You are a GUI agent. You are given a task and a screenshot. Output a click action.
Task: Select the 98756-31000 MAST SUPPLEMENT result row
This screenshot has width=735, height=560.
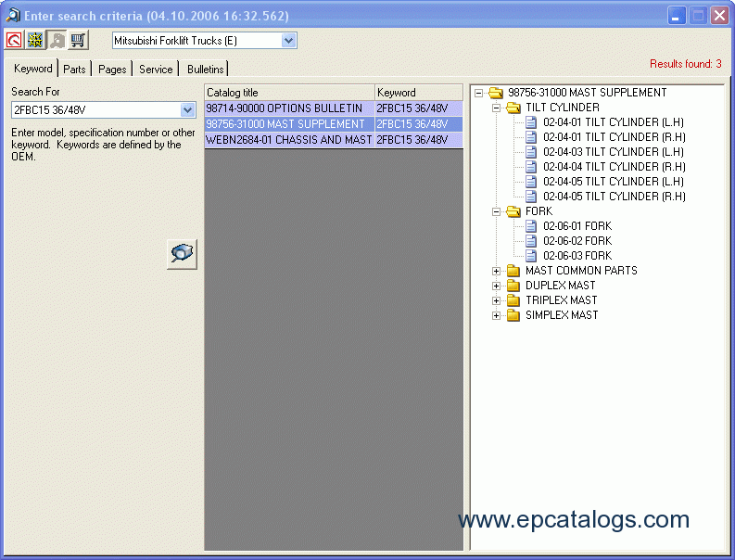point(334,124)
